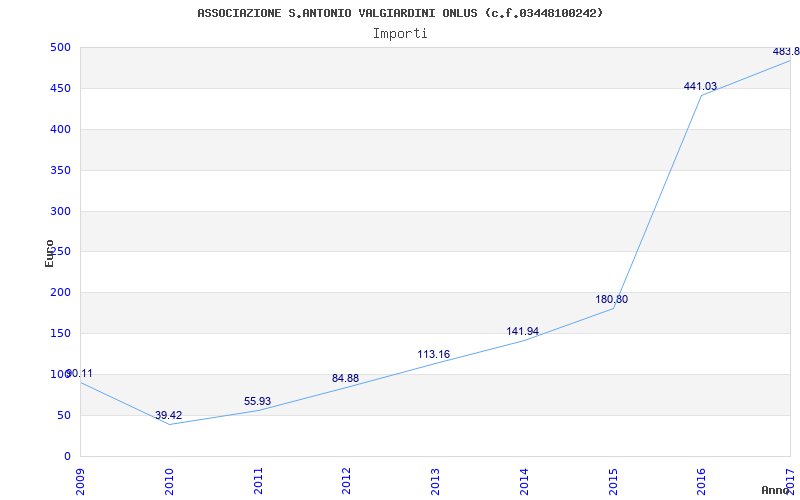Screen dimensions: 800x500
Task: Select the 84.88 data label
Action: tap(345, 379)
